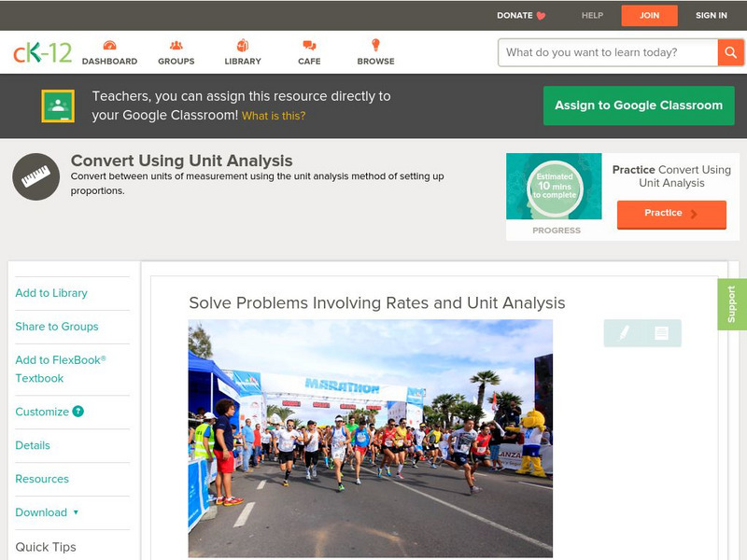
Task: Follow the 'What is this?' link
Action: (x=274, y=116)
